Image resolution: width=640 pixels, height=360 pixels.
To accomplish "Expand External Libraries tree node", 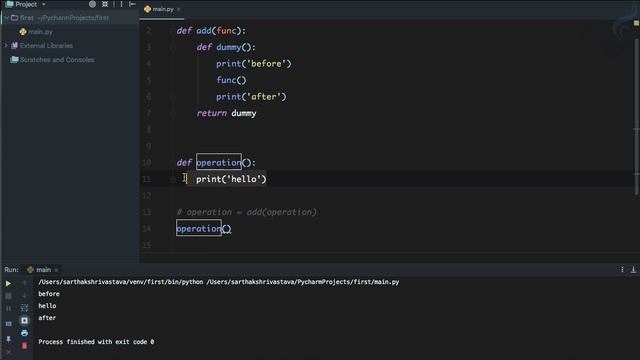I will pos(6,45).
